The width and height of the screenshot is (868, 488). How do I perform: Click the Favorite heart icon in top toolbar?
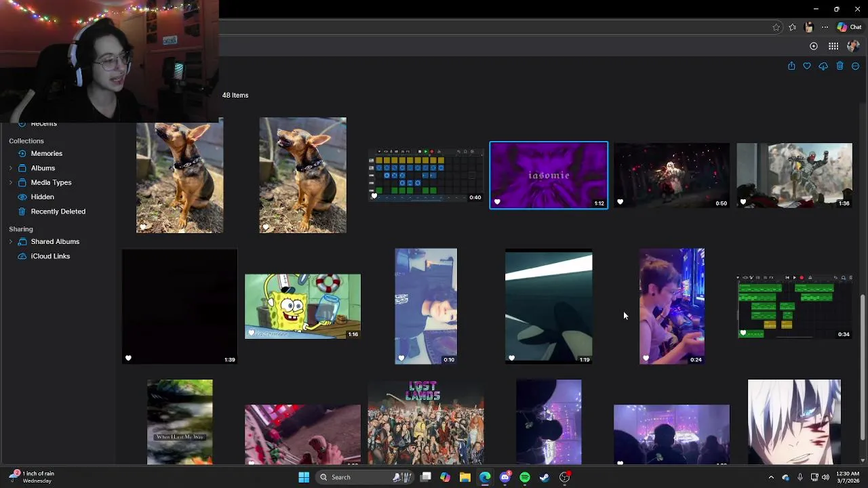click(807, 66)
